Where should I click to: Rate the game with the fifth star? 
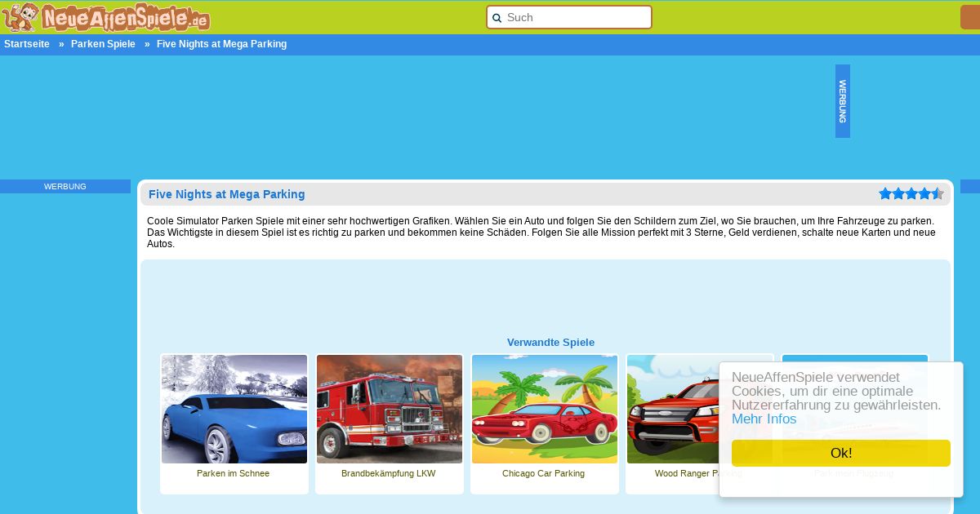[938, 193]
